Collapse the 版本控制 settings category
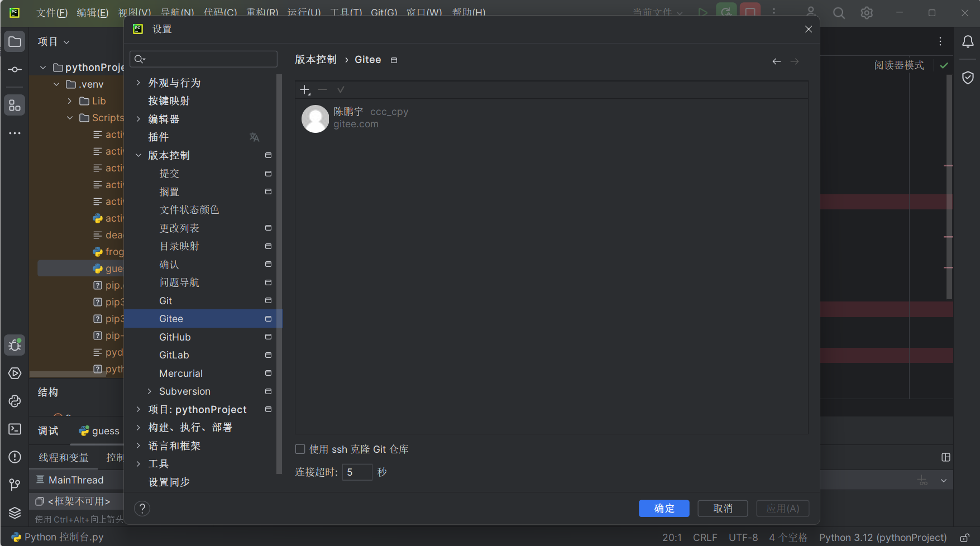This screenshot has width=980, height=546. pyautogui.click(x=138, y=155)
